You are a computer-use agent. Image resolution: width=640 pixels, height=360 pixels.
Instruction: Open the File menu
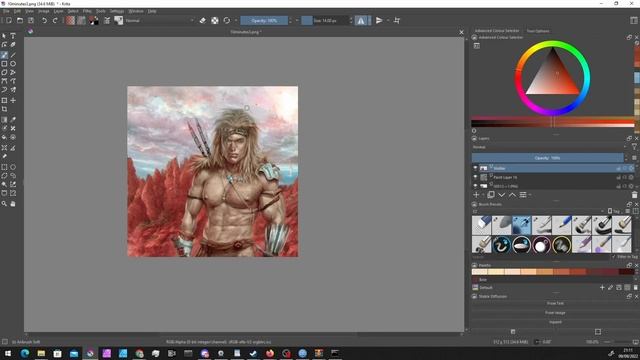[6, 11]
